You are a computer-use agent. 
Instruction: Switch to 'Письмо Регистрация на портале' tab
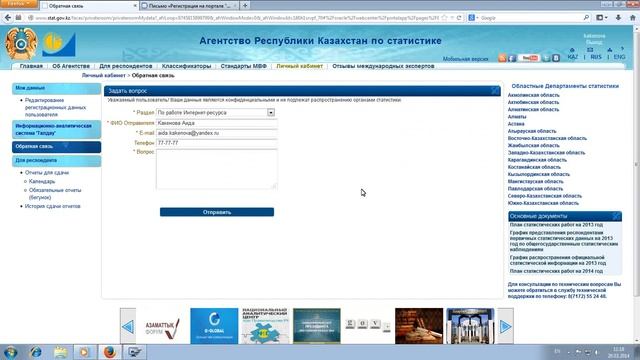coord(189,6)
